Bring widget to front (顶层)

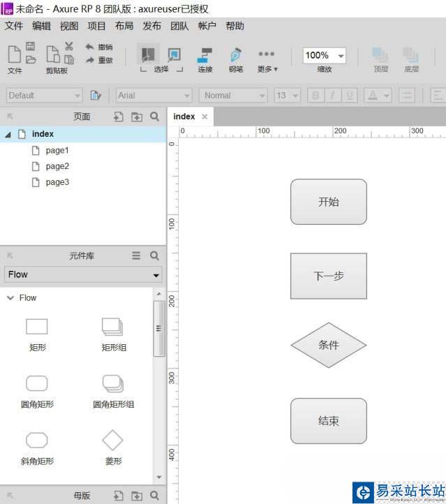381,59
